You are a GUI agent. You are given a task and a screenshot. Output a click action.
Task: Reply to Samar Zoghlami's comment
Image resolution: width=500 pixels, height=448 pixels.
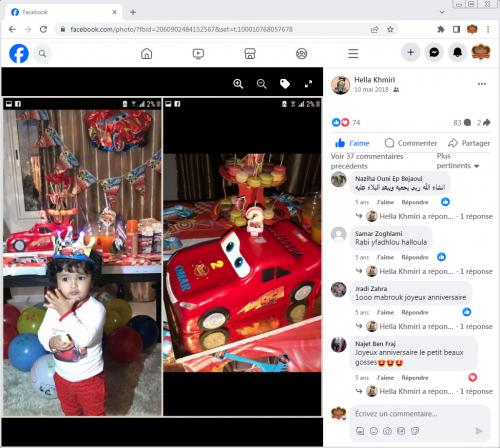pos(415,257)
